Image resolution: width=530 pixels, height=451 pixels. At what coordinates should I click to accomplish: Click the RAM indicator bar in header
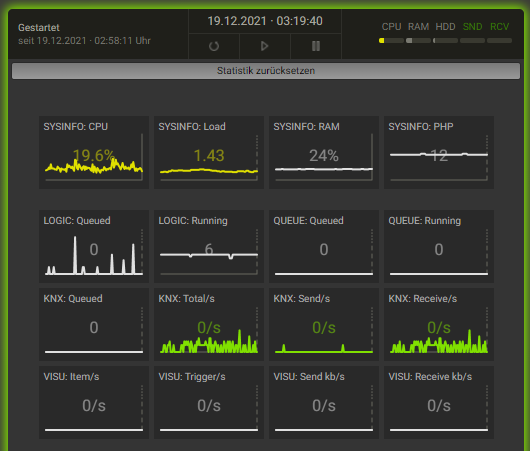click(x=418, y=41)
